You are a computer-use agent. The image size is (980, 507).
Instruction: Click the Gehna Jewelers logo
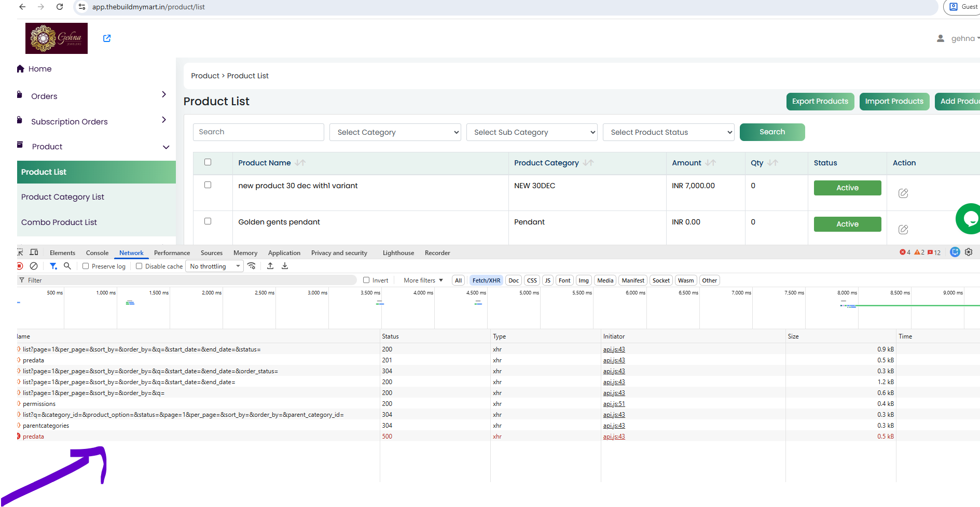(57, 38)
